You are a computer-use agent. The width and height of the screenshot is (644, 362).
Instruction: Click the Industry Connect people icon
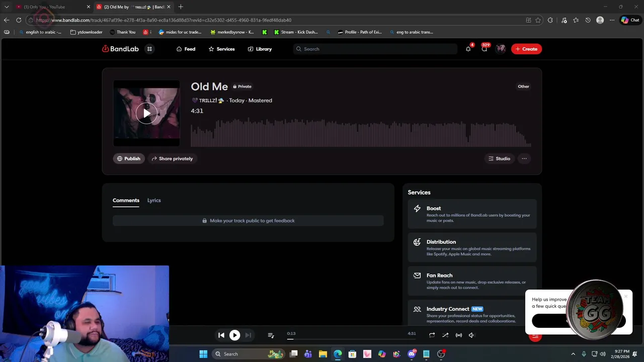417,309
